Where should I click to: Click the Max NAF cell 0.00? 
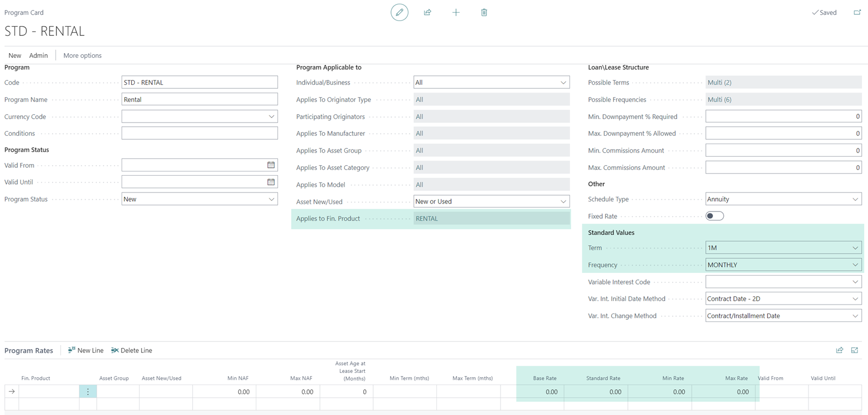point(288,392)
